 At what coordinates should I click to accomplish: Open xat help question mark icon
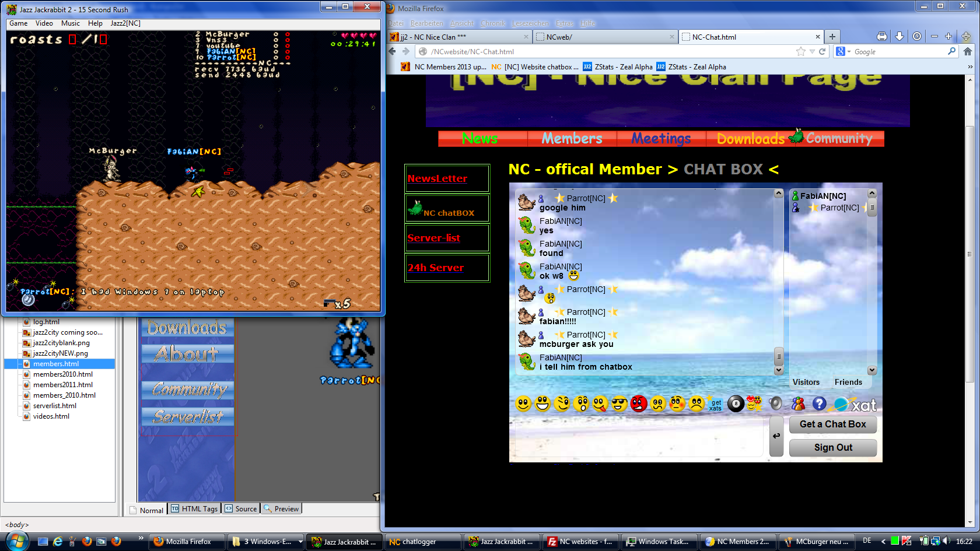point(819,403)
